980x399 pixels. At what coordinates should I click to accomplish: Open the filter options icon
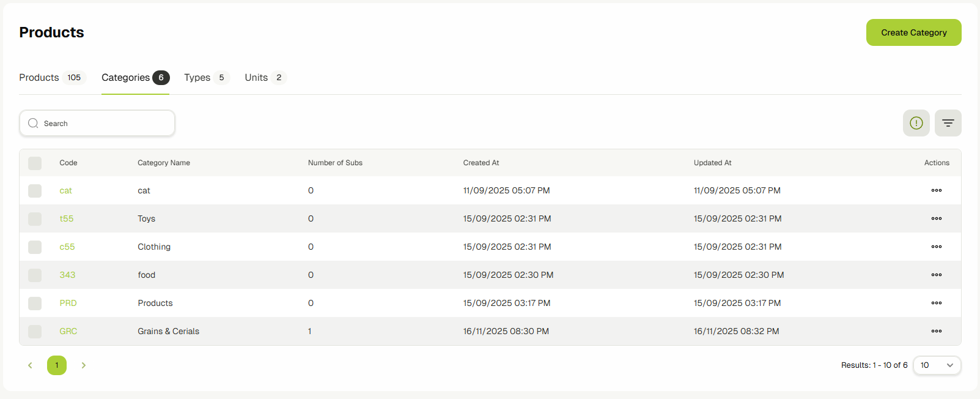click(x=948, y=123)
